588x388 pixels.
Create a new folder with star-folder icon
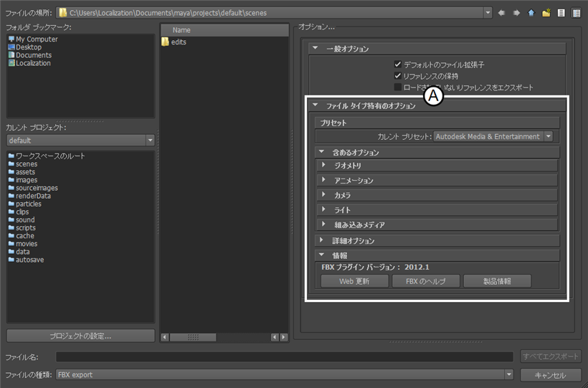(546, 13)
